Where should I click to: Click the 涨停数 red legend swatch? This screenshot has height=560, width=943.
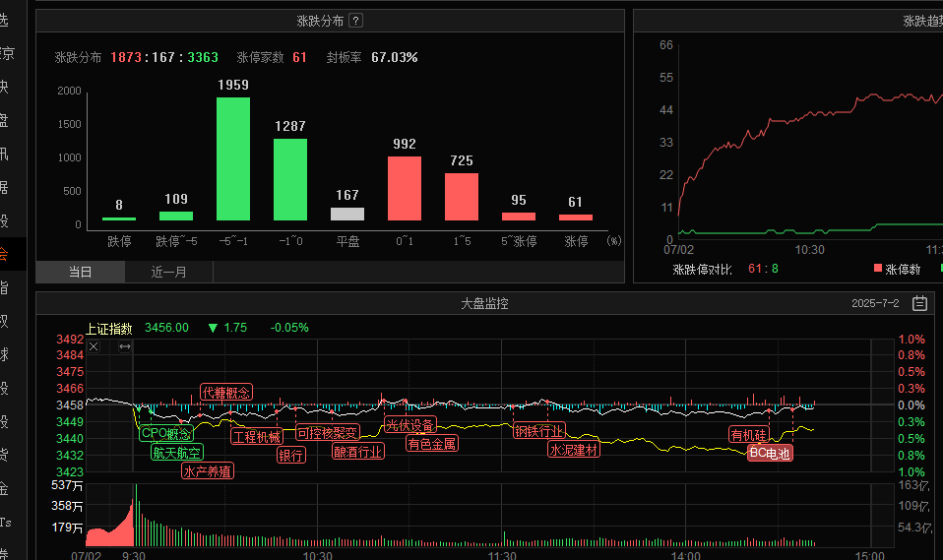click(878, 269)
